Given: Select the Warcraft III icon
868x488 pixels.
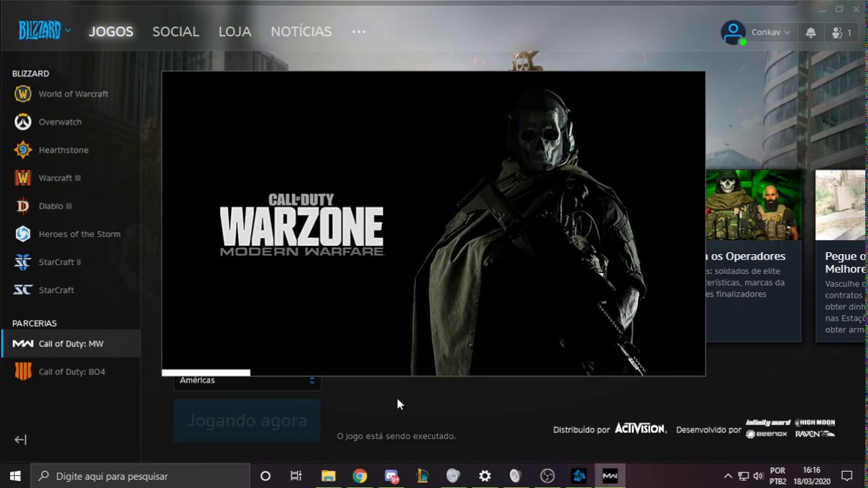Looking at the screenshot, I should pos(23,178).
